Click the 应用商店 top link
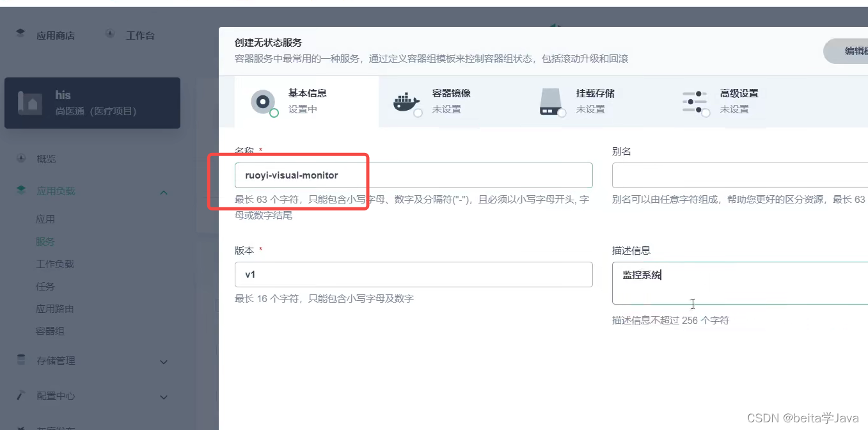Image resolution: width=868 pixels, height=430 pixels. pyautogui.click(x=56, y=36)
